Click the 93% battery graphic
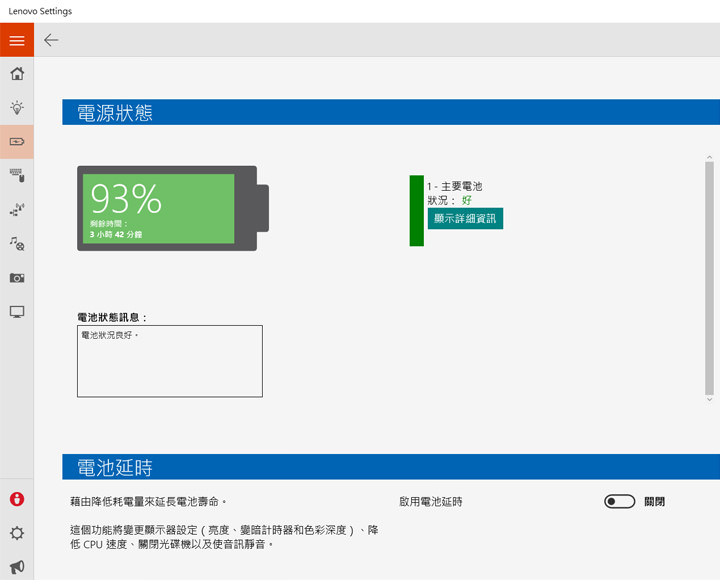This screenshot has width=720, height=580. point(173,208)
